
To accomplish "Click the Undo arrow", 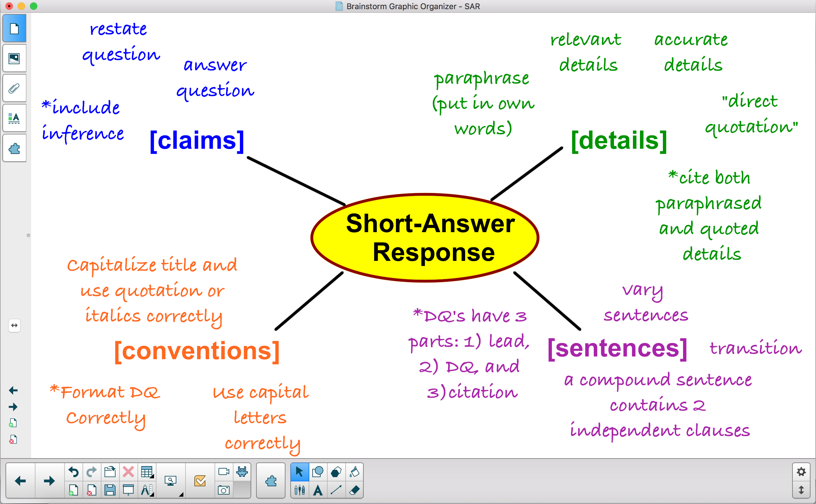I will 73,472.
